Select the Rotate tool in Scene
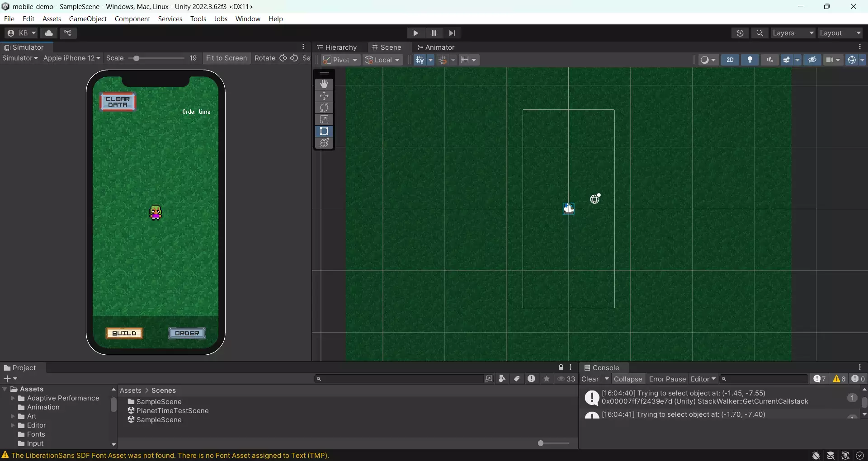The width and height of the screenshot is (868, 461). [324, 108]
